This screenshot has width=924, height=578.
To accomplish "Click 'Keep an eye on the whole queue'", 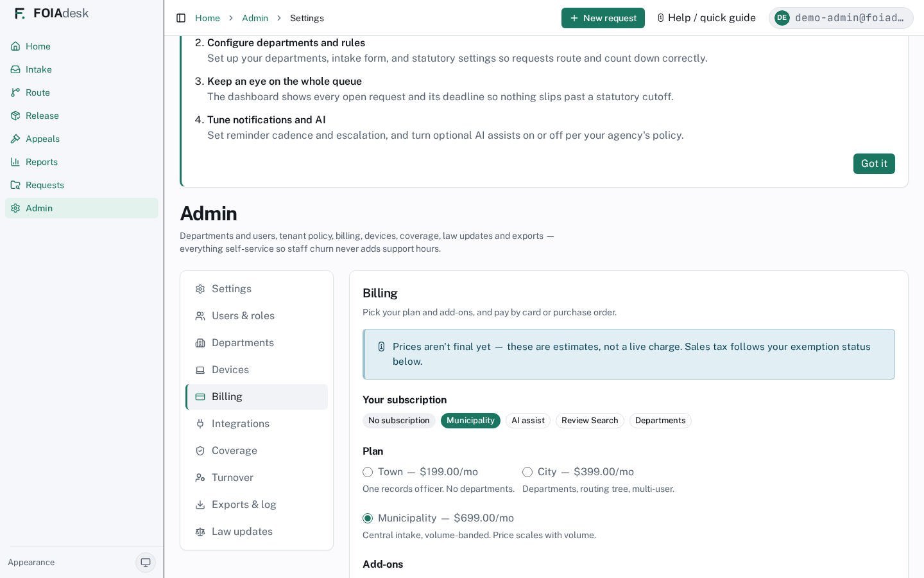I will point(284,82).
